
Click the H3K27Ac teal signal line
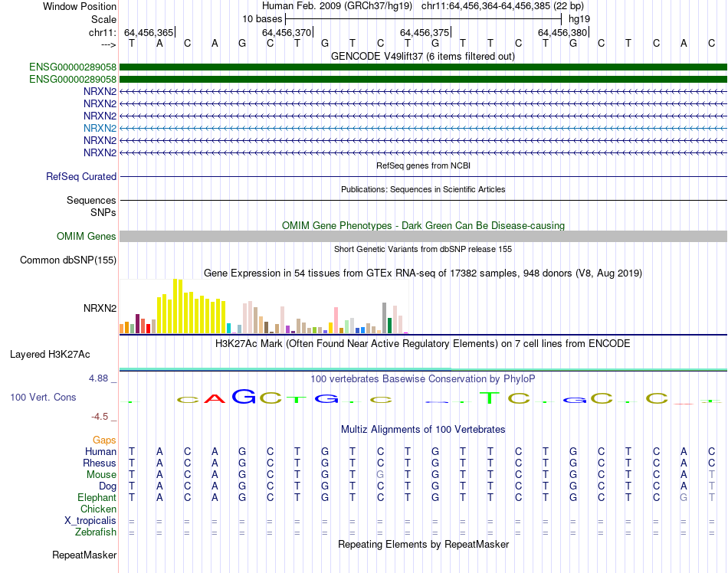pyautogui.click(x=423, y=369)
